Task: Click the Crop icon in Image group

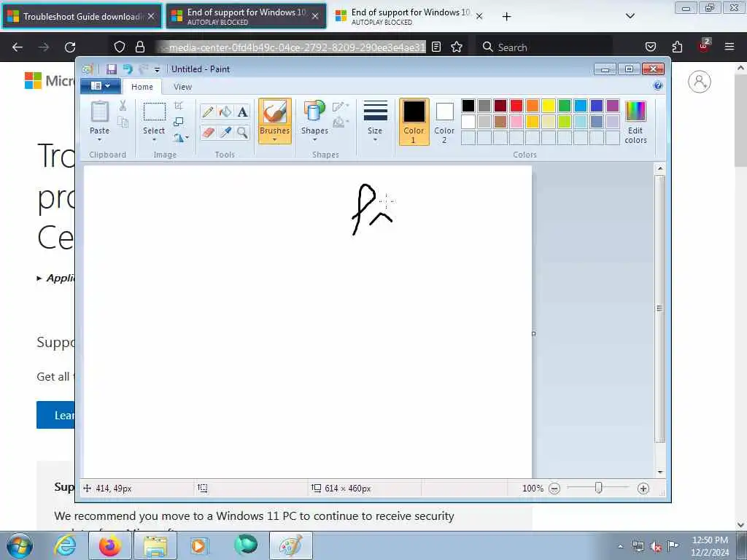Action: tap(179, 106)
